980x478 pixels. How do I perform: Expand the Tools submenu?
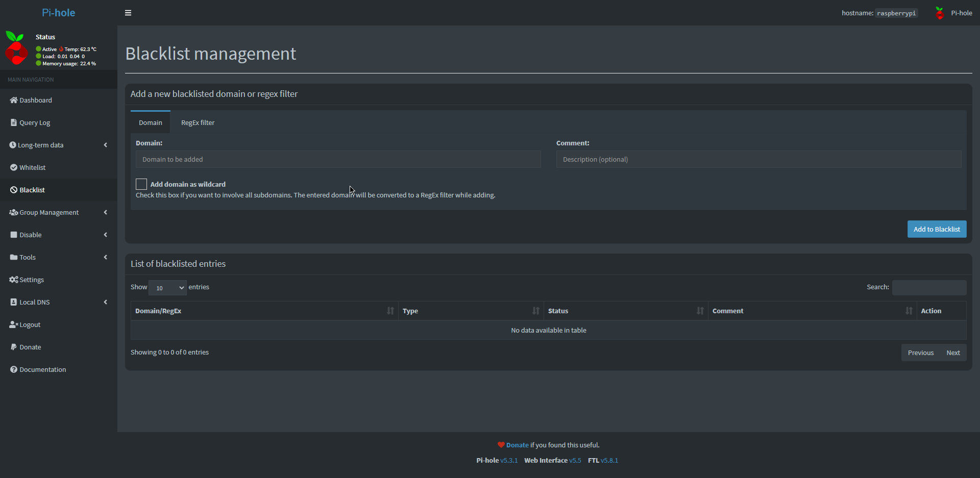click(x=59, y=257)
